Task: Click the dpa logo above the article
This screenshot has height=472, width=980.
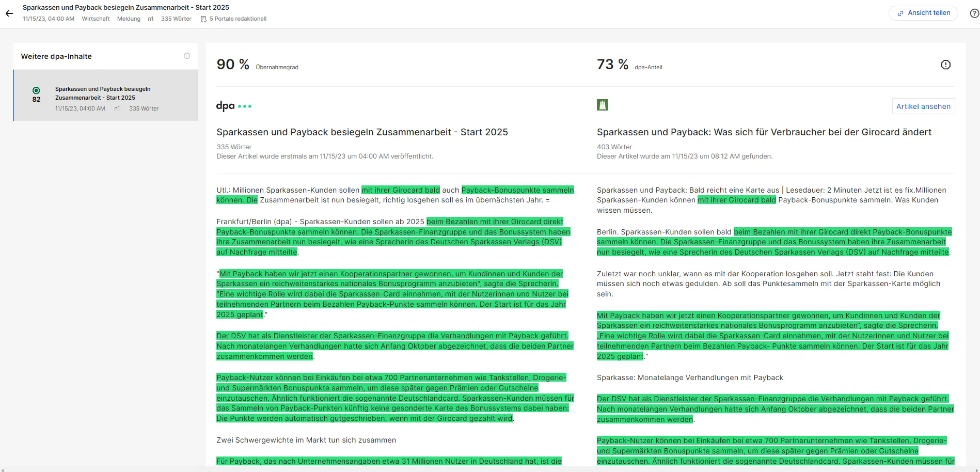Action: point(234,106)
